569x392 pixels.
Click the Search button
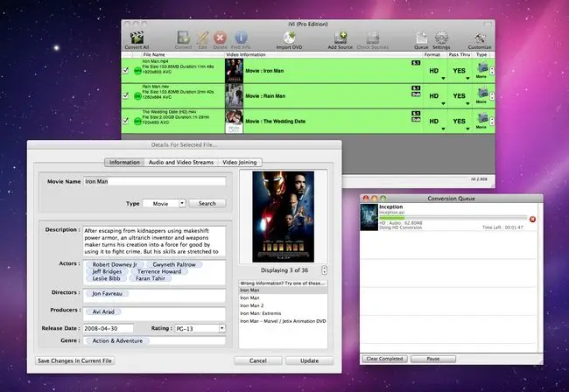click(x=207, y=203)
